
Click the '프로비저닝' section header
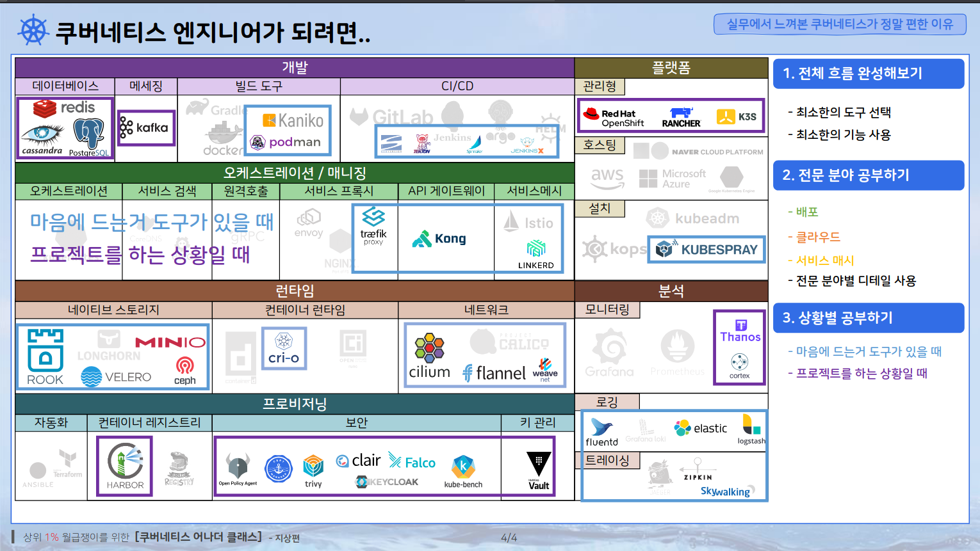[295, 404]
